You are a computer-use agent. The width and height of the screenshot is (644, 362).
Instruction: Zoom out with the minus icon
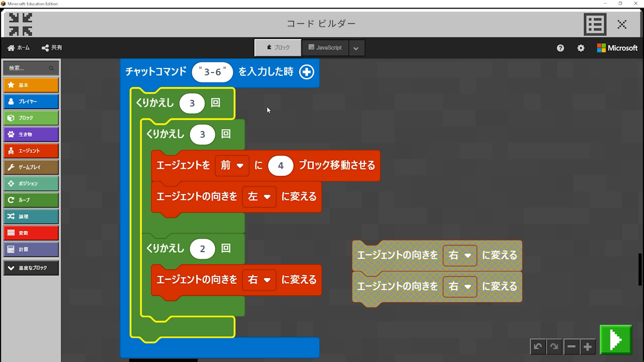click(571, 346)
